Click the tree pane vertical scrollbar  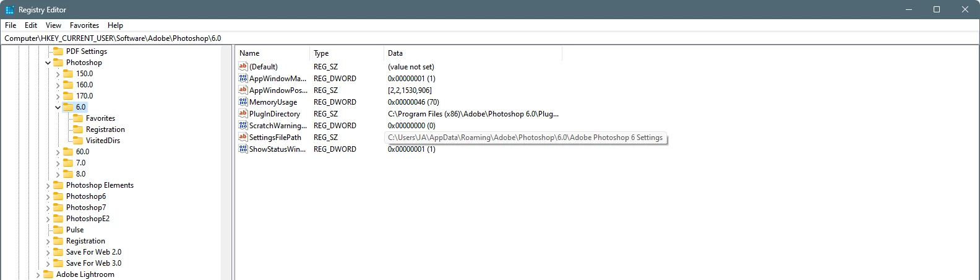pyautogui.click(x=226, y=163)
